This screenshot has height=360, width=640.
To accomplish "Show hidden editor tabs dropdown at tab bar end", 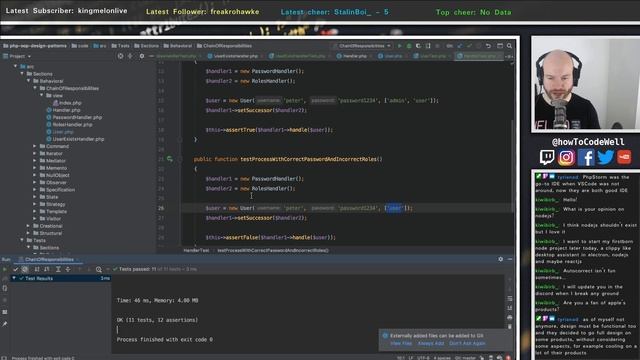I will [x=508, y=56].
